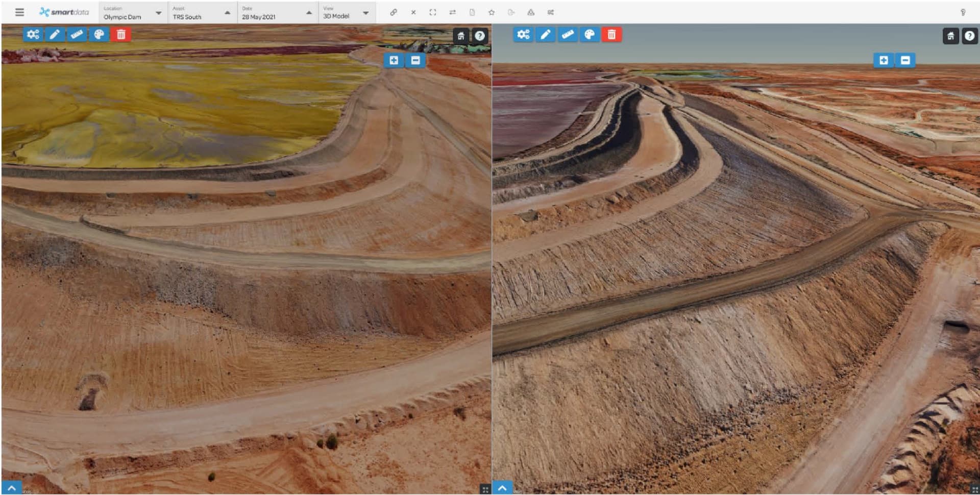Open the hamburger menu at top left

[20, 12]
